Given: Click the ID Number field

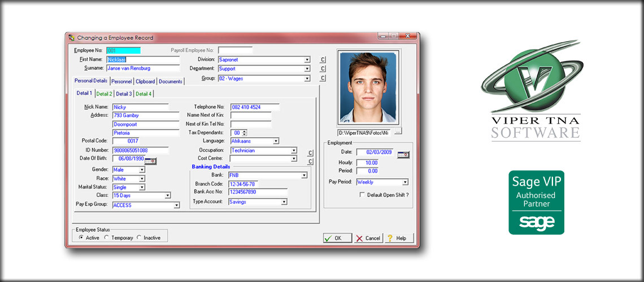Looking at the screenshot, I should click(141, 151).
